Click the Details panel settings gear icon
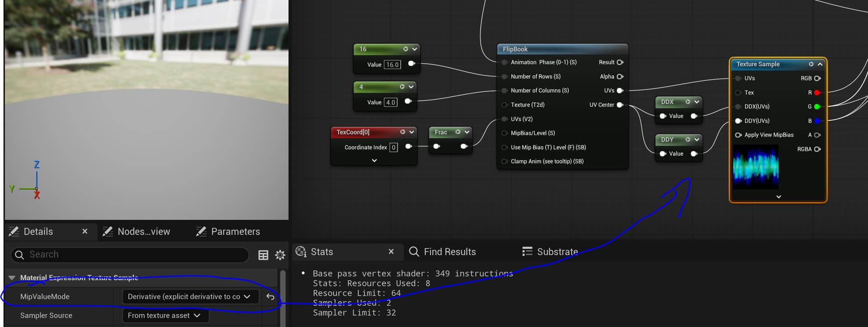Screen dimensions: 868x327 coord(280,255)
